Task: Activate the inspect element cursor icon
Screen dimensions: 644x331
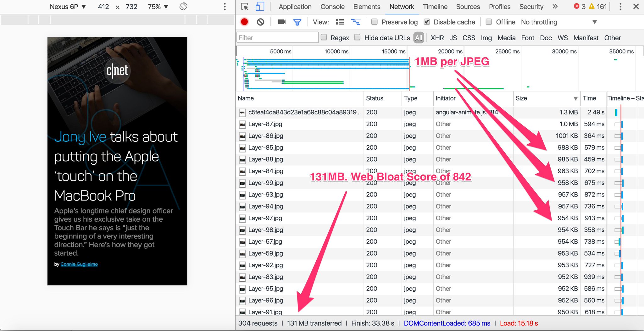Action: tap(245, 7)
